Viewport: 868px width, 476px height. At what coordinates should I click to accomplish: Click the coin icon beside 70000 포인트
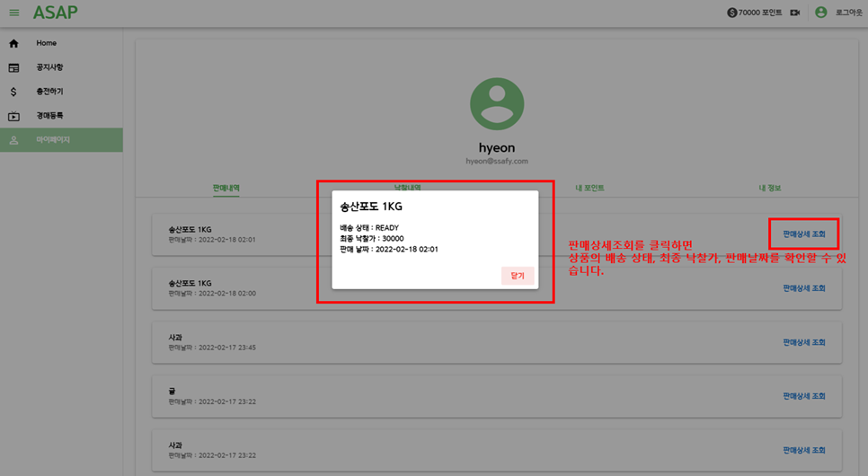click(731, 13)
